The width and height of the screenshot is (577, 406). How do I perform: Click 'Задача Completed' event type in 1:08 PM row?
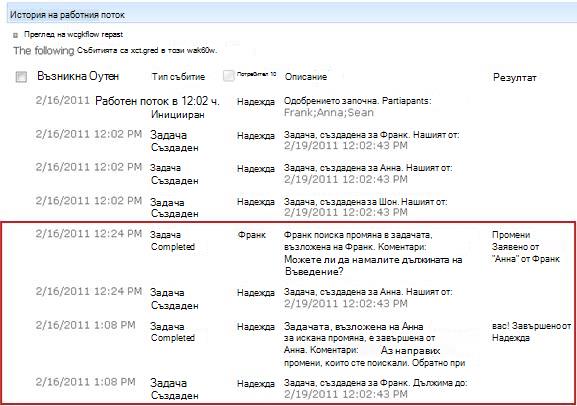pos(173,332)
